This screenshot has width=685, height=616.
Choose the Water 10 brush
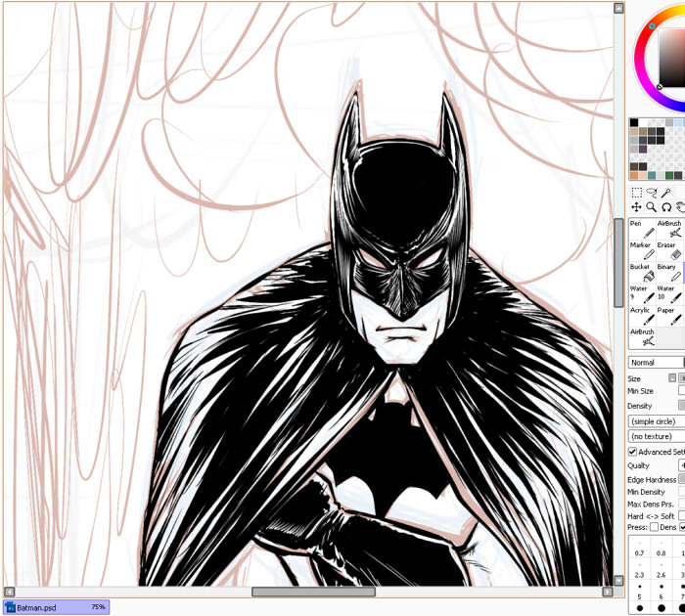(x=669, y=293)
